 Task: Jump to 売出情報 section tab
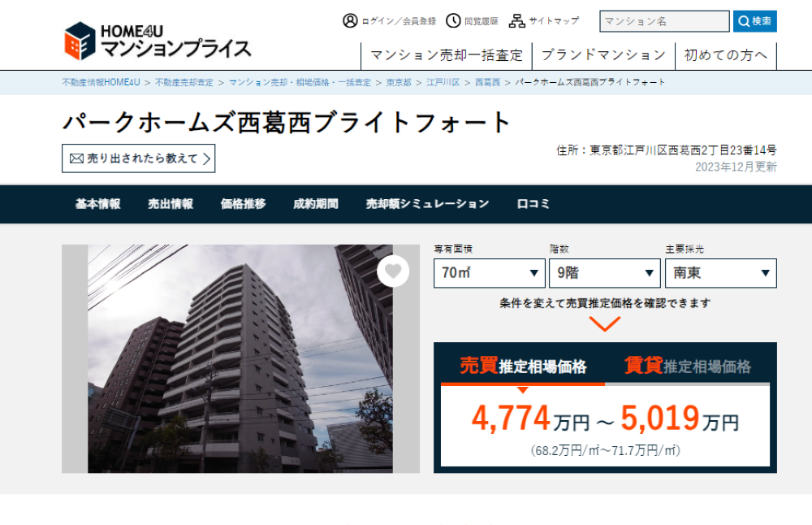pyautogui.click(x=171, y=204)
